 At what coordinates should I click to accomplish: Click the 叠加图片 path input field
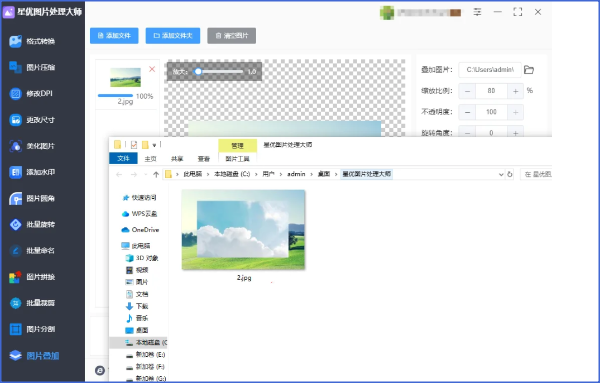click(x=490, y=70)
